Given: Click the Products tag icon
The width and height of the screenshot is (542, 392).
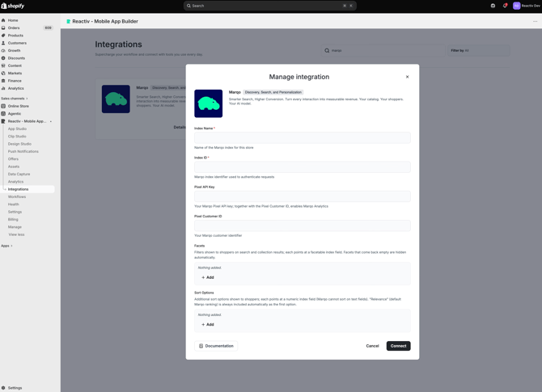Looking at the screenshot, I should point(3,36).
